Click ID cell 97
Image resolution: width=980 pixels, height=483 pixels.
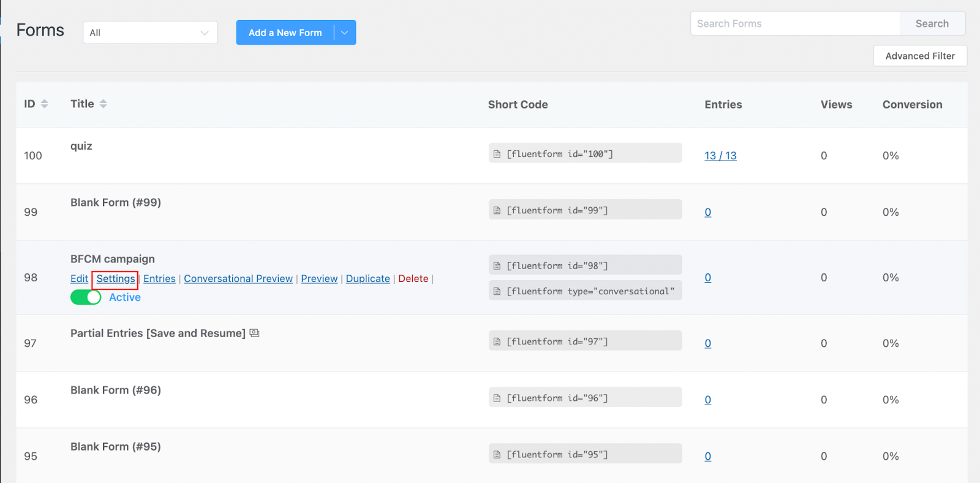coord(31,343)
